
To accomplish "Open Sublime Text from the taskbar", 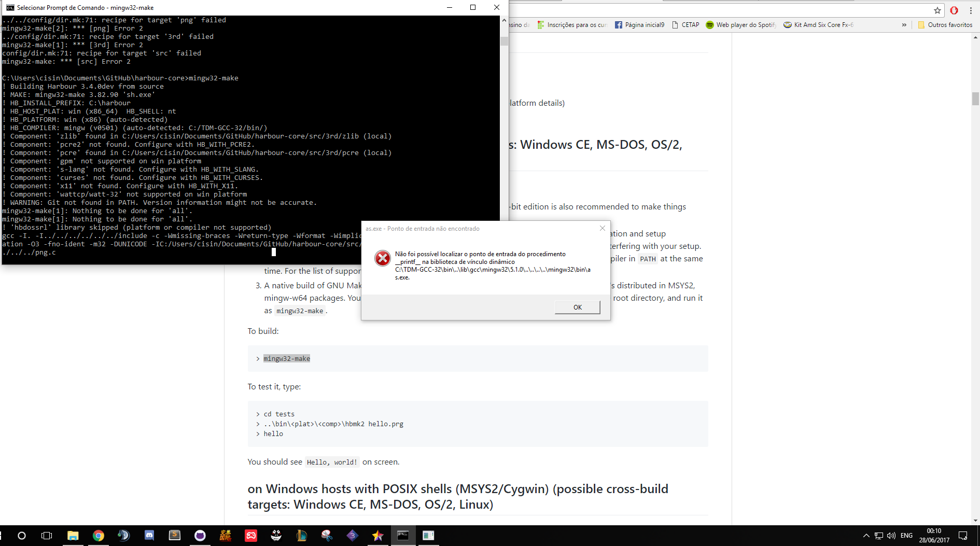I will (x=174, y=536).
